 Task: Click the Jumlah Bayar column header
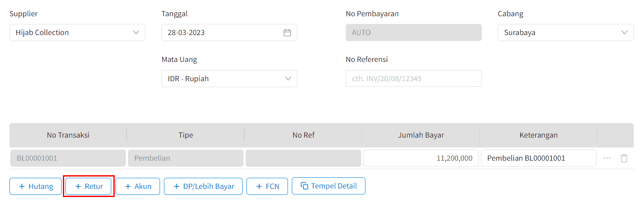point(421,135)
